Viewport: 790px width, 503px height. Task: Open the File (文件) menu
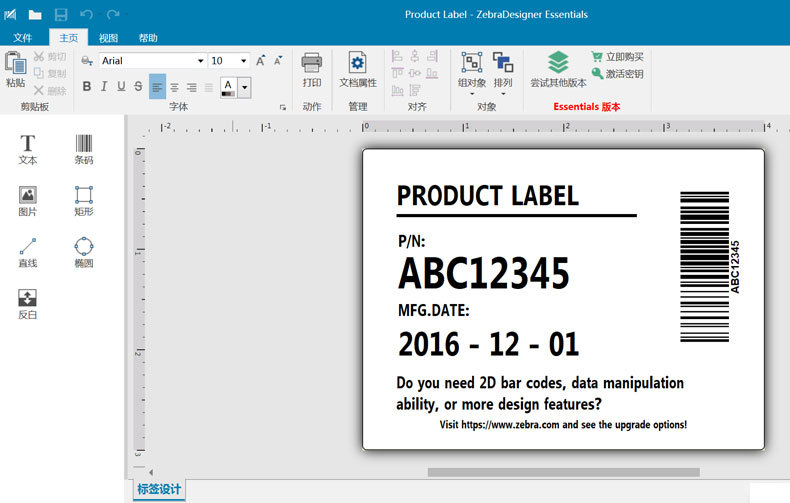pyautogui.click(x=23, y=38)
